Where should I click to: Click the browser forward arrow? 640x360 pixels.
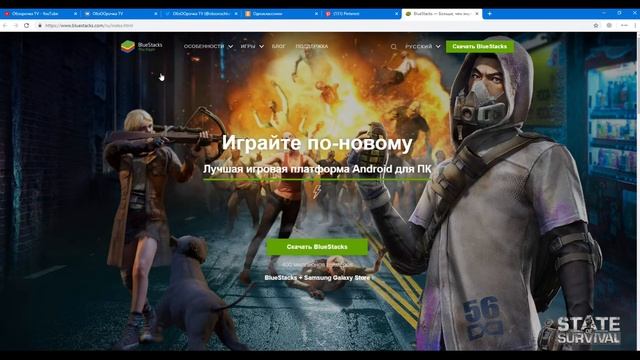[16, 25]
